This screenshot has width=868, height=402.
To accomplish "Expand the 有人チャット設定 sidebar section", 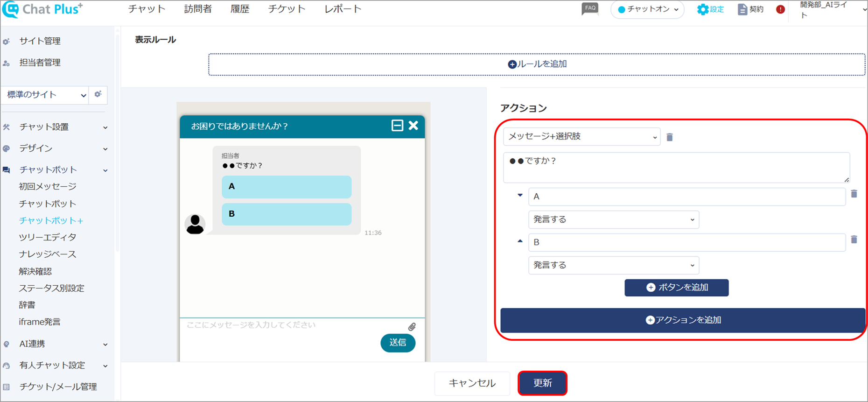I will coord(56,365).
